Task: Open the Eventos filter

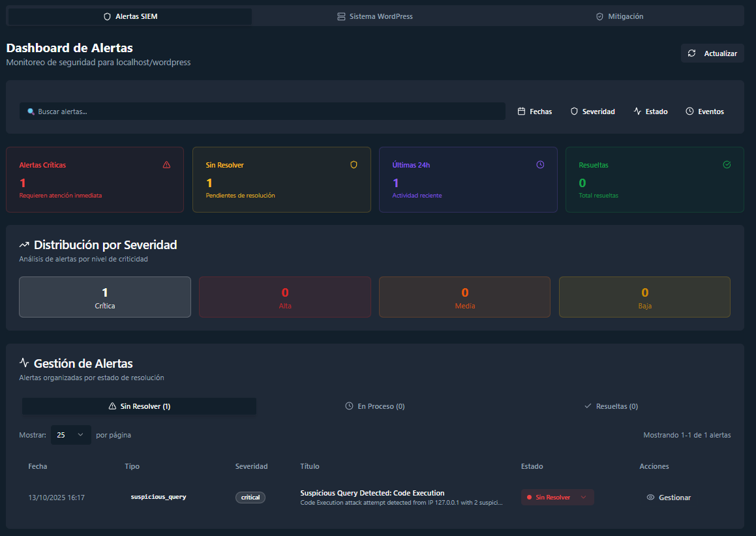Action: coord(705,112)
